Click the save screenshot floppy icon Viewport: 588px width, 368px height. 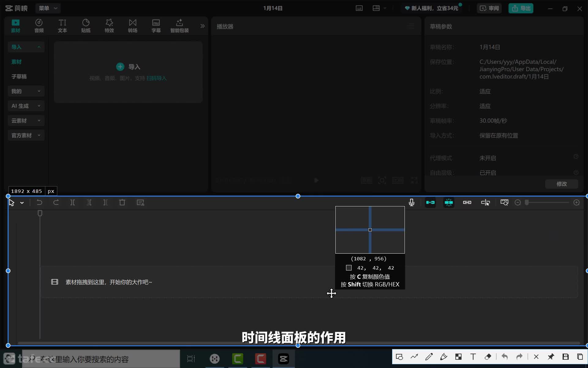(566, 357)
